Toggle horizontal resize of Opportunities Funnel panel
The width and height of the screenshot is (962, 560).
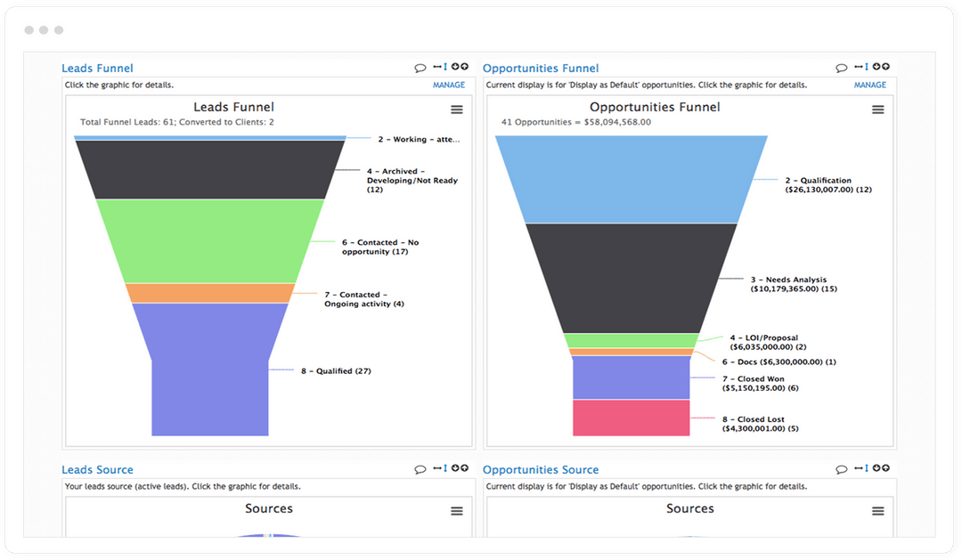[x=859, y=66]
